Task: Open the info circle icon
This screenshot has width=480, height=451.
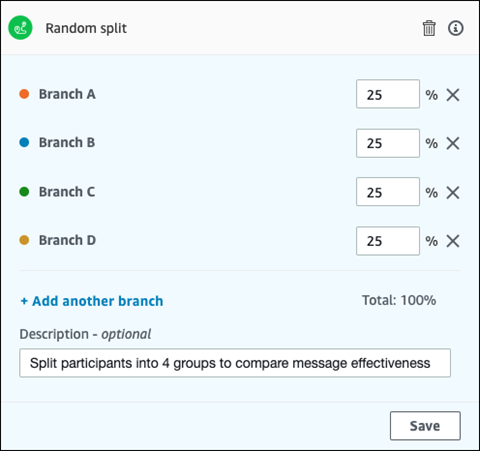Action: (x=455, y=28)
